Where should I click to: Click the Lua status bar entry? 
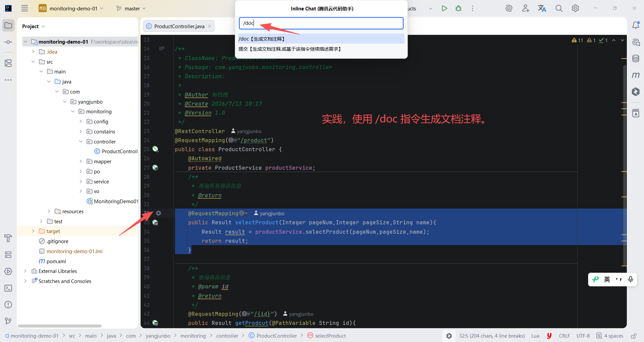tap(535, 336)
